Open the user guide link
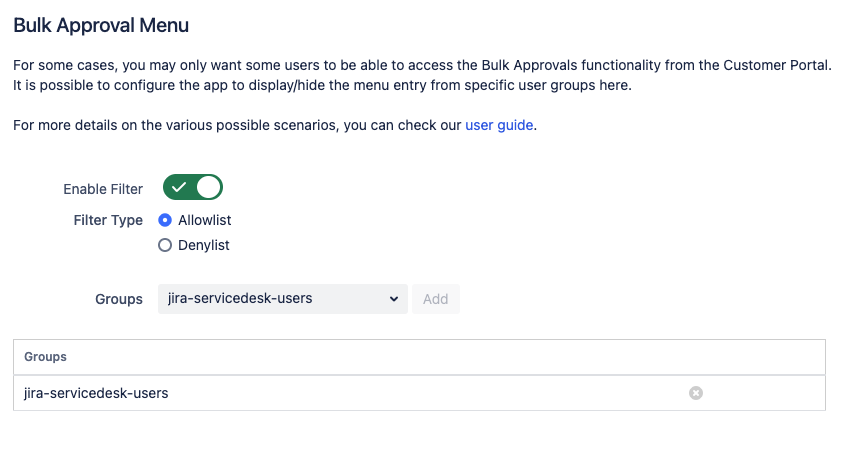 click(x=500, y=126)
